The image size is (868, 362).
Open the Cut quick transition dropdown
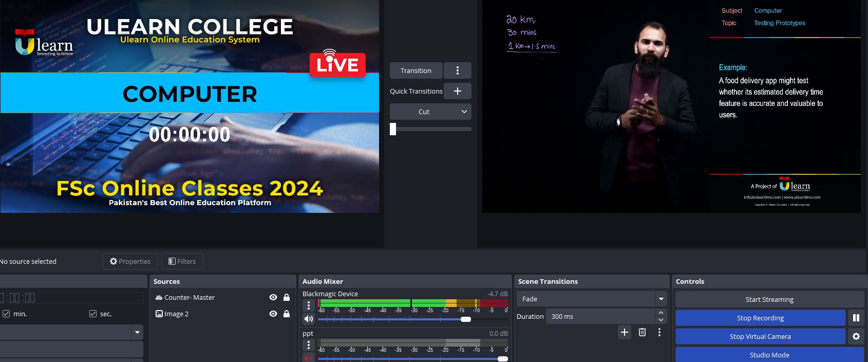[430, 112]
